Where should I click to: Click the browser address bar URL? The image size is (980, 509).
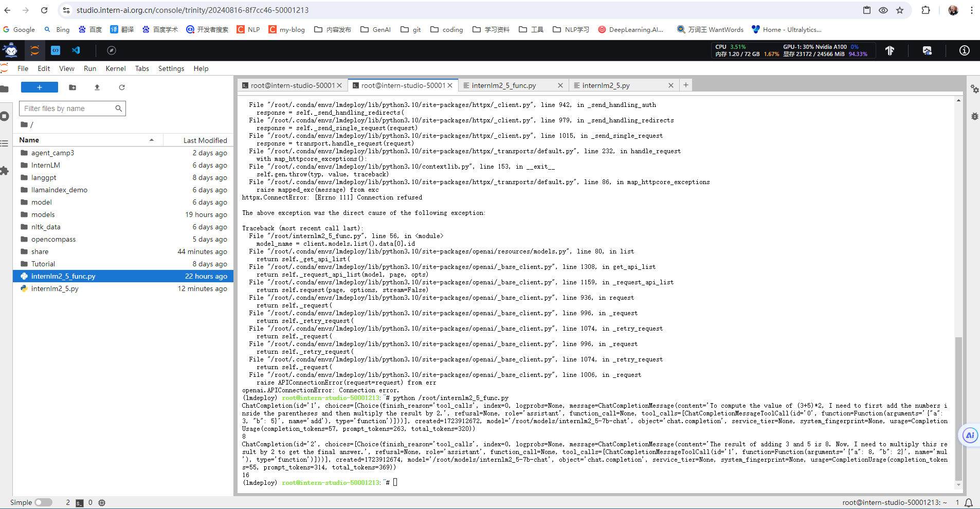tap(193, 10)
